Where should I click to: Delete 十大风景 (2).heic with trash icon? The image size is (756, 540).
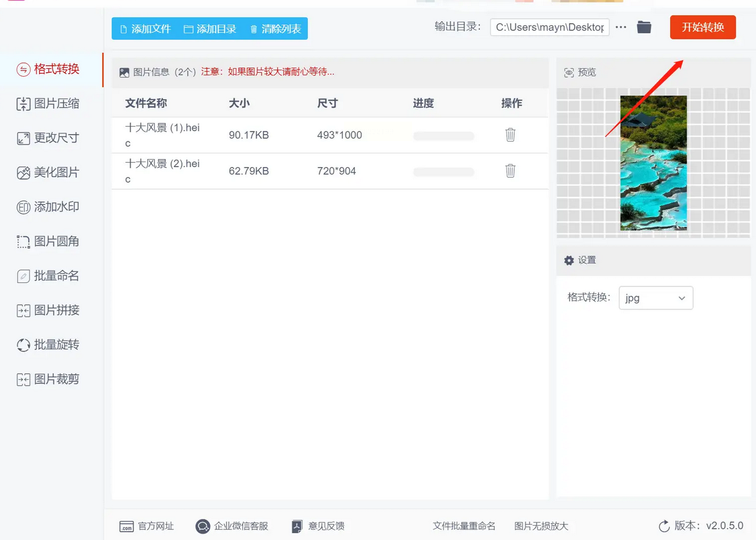point(510,171)
